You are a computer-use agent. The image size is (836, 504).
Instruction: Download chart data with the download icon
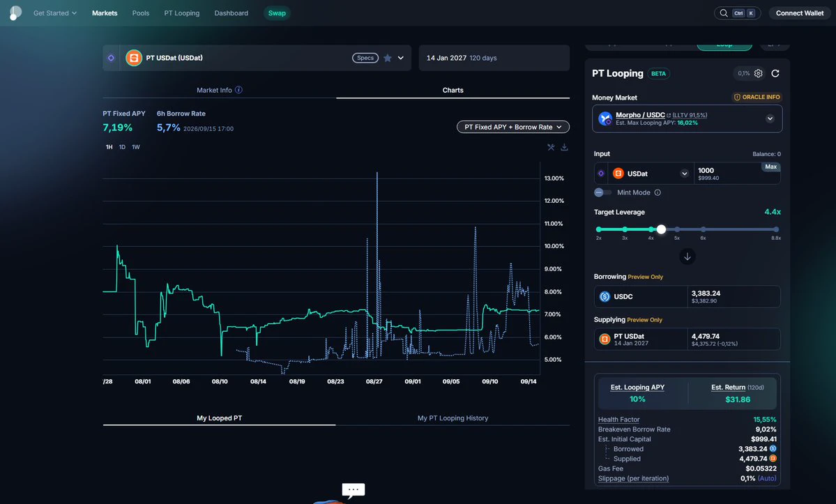pyautogui.click(x=564, y=147)
